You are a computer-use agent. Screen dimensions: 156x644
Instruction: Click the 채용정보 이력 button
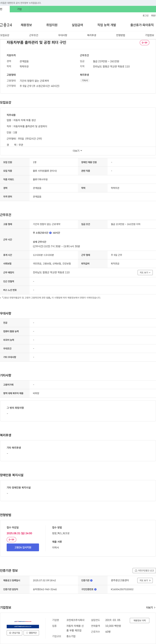click(139, 620)
